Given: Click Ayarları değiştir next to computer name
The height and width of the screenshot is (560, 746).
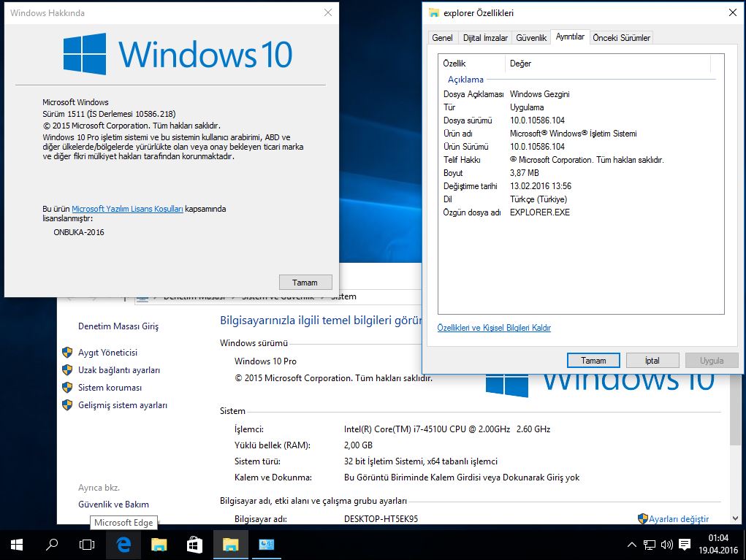Looking at the screenshot, I should click(x=678, y=519).
